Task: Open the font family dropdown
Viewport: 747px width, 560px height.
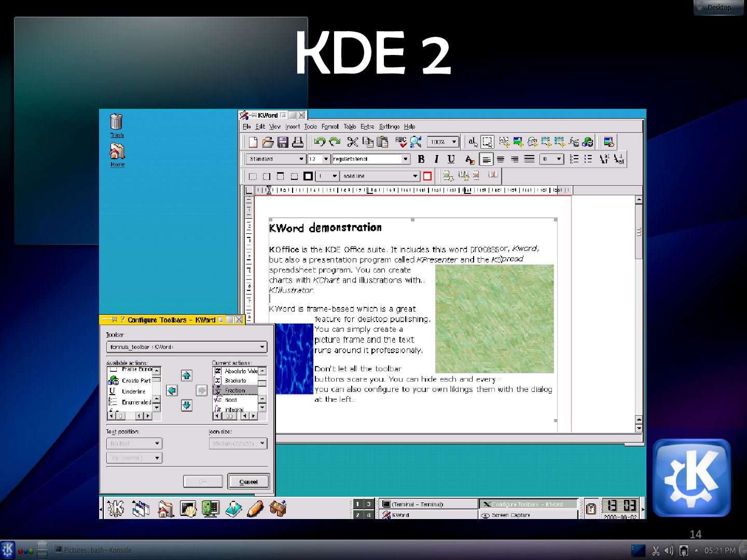Action: (x=371, y=159)
